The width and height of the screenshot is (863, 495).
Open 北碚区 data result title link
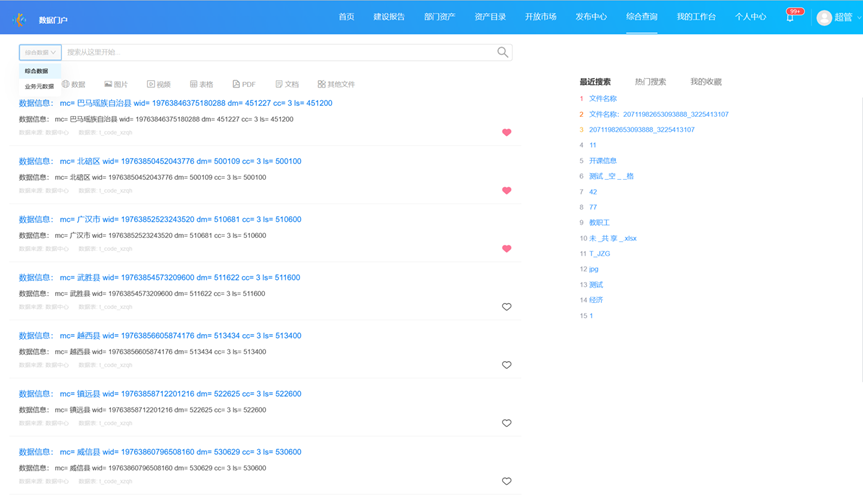click(x=160, y=161)
